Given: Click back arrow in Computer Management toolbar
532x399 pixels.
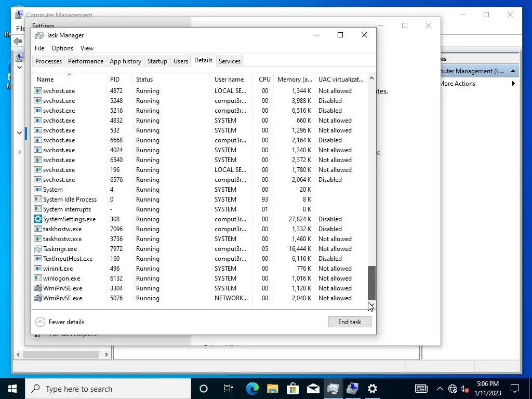Looking at the screenshot, I should [18, 42].
